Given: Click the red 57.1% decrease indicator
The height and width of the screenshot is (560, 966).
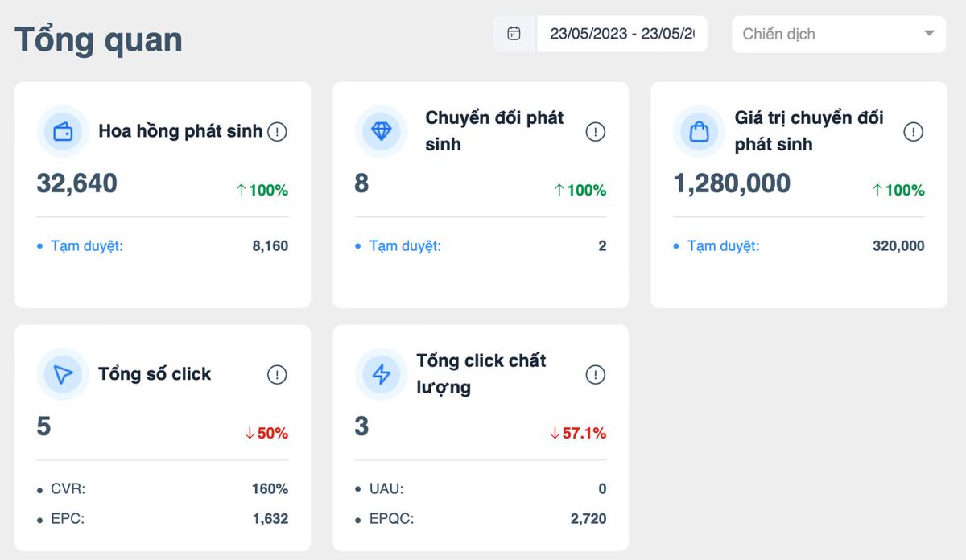Looking at the screenshot, I should pyautogui.click(x=578, y=434).
